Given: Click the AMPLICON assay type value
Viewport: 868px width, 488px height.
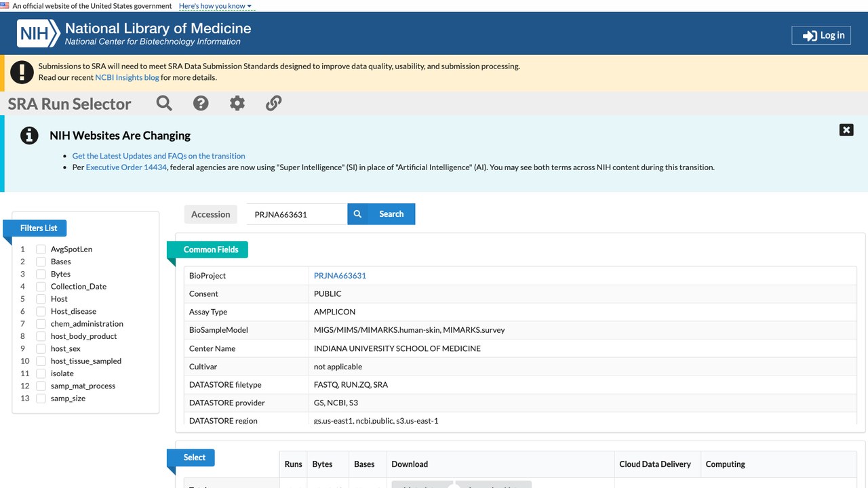Looking at the screenshot, I should pyautogui.click(x=334, y=312).
